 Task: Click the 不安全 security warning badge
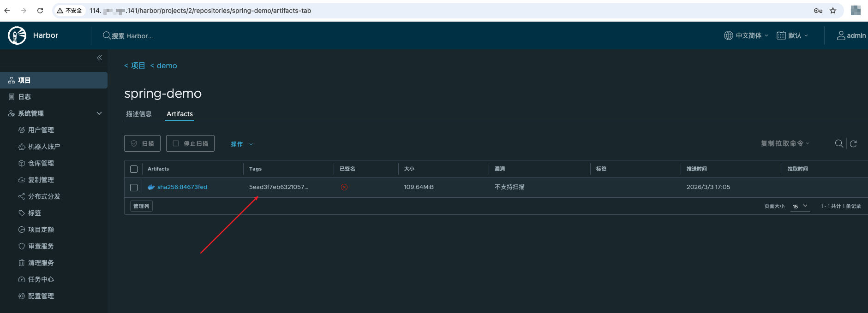pos(70,11)
